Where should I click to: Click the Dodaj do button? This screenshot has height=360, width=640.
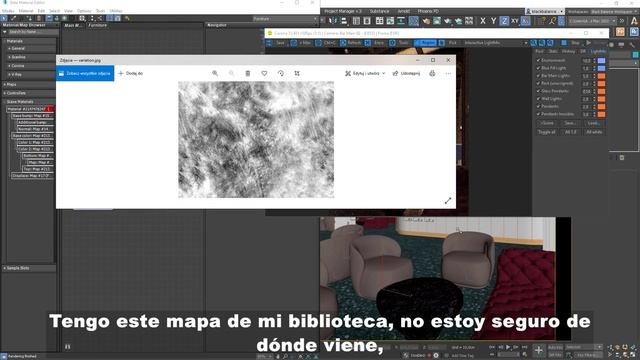pyautogui.click(x=131, y=73)
